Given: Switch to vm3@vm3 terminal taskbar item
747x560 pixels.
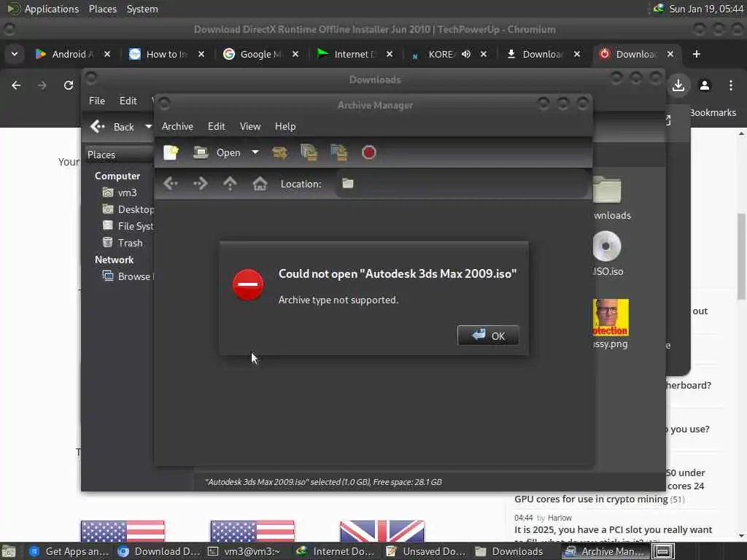Looking at the screenshot, I should point(244,551).
